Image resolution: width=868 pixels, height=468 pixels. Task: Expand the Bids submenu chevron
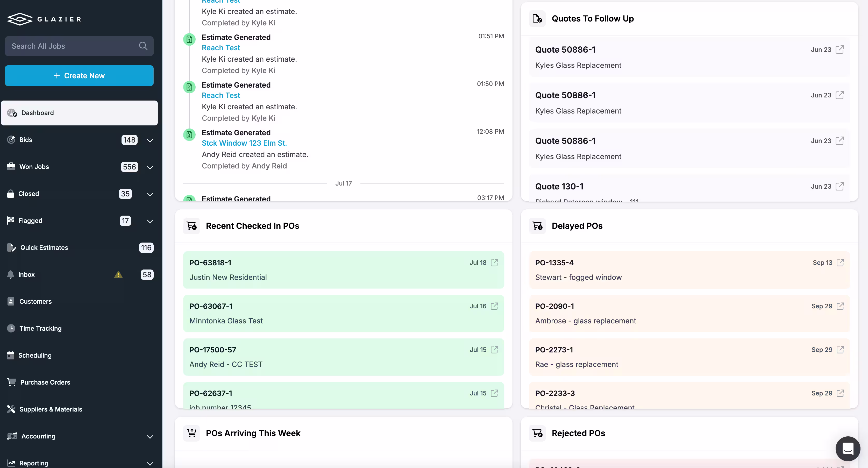[x=150, y=140]
